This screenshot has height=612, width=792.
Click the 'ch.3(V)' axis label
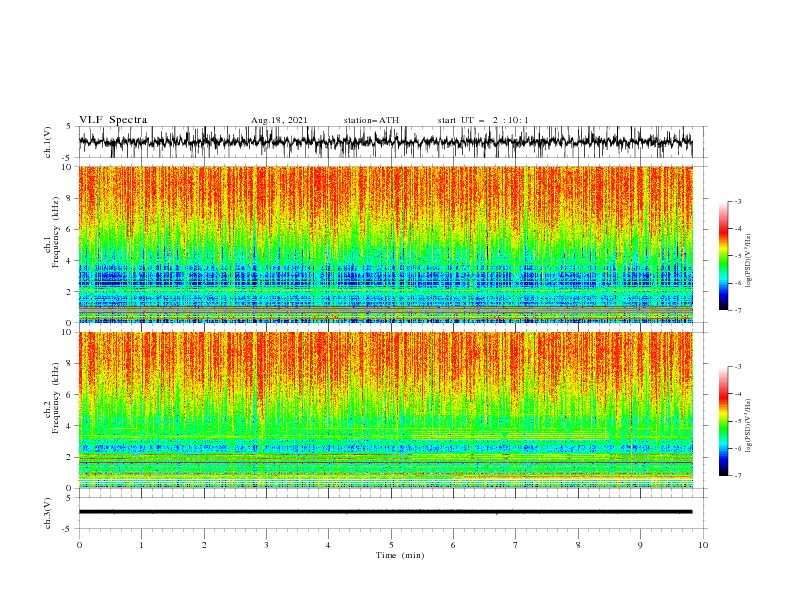48,513
